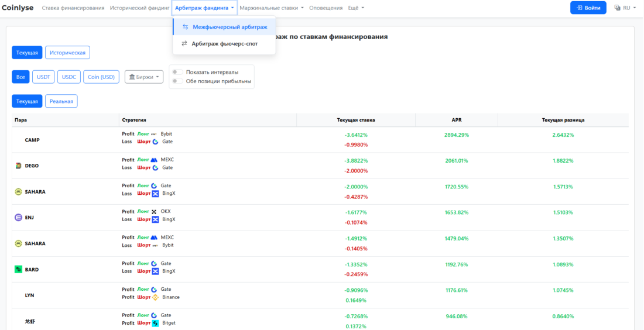This screenshot has height=330, width=644.
Task: Toggle the Обе позиции прибыльны switch
Action: pyautogui.click(x=178, y=81)
